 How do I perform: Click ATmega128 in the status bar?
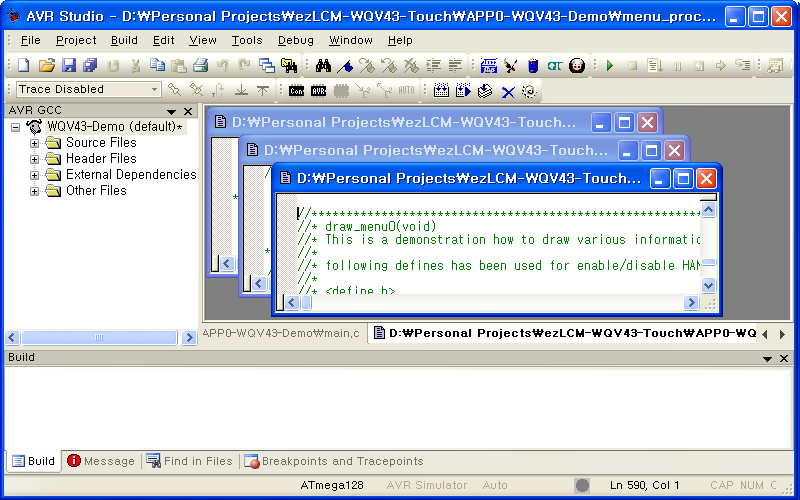[332, 485]
